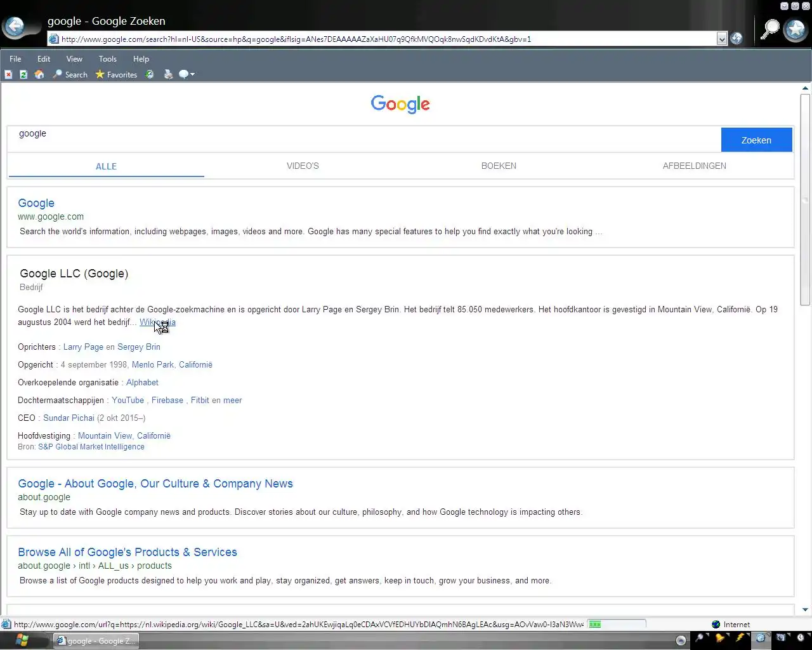This screenshot has height=650, width=812.
Task: Click the vertical scrollbar up arrow
Action: [x=805, y=88]
